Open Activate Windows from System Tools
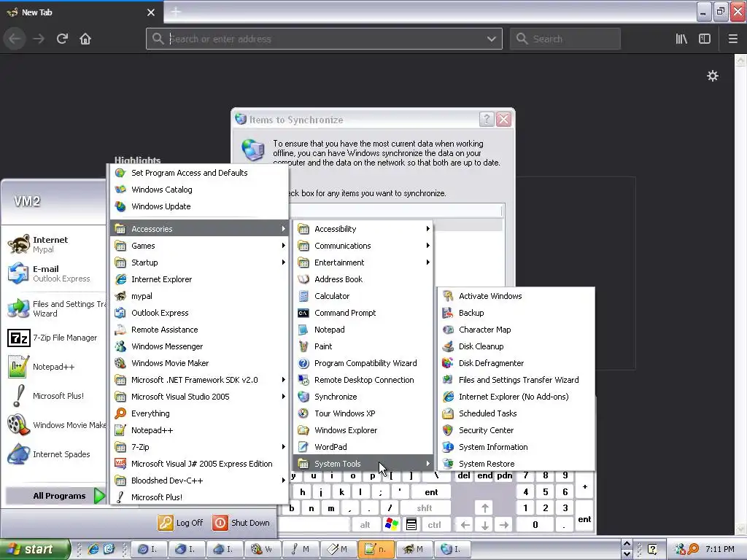Image resolution: width=747 pixels, height=560 pixels. 516,296
